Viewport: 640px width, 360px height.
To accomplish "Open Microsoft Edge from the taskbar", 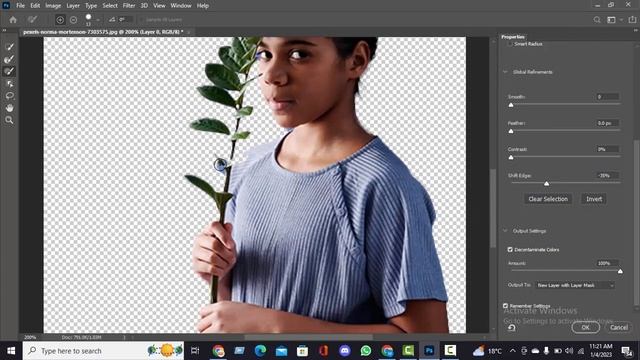I will (x=260, y=351).
